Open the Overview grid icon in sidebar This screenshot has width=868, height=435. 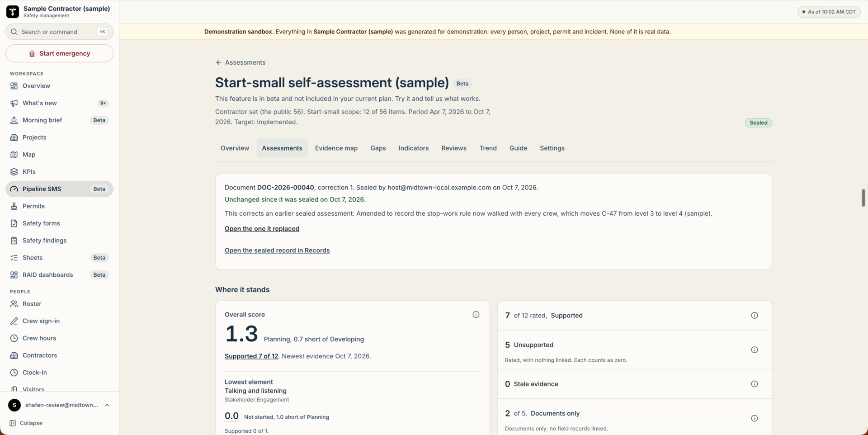14,86
